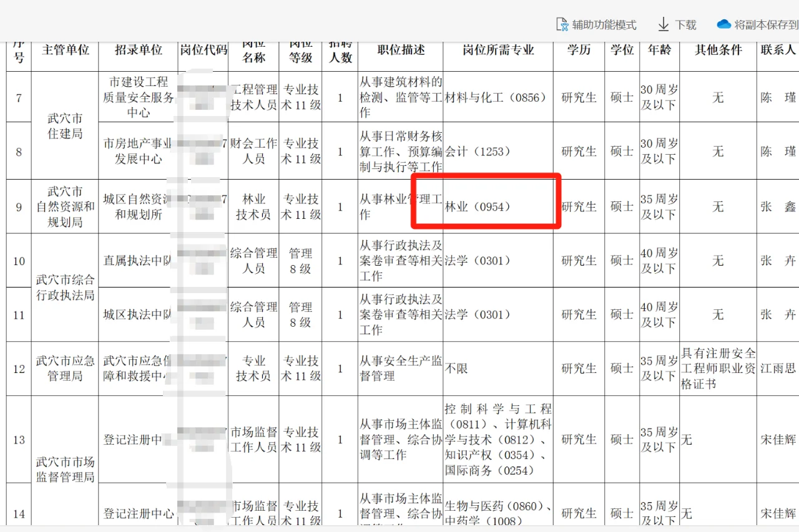
Task: Click the 从事日常财务核算 description cell
Action: [x=400, y=151]
